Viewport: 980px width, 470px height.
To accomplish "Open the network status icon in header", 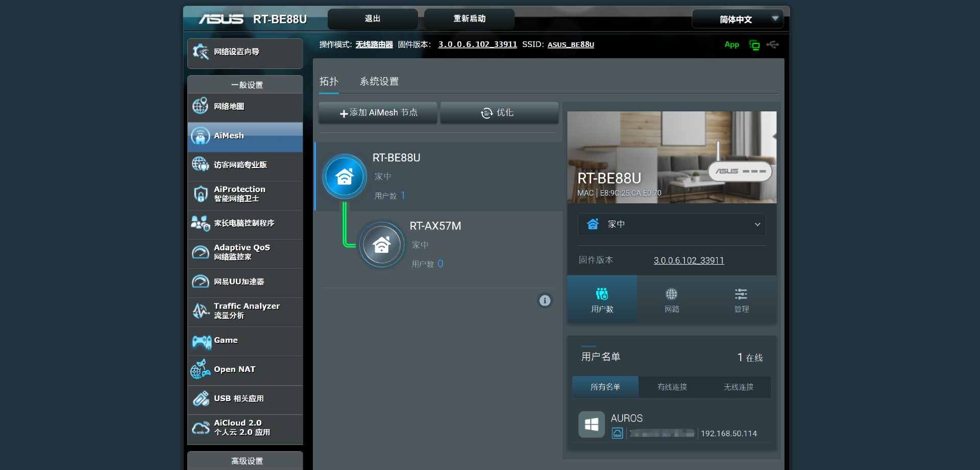I will 754,45.
